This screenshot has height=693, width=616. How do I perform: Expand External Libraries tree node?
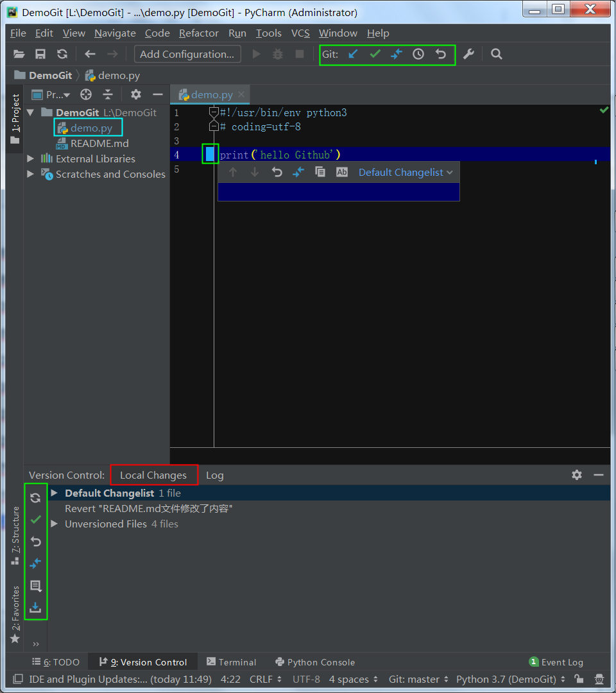31,158
